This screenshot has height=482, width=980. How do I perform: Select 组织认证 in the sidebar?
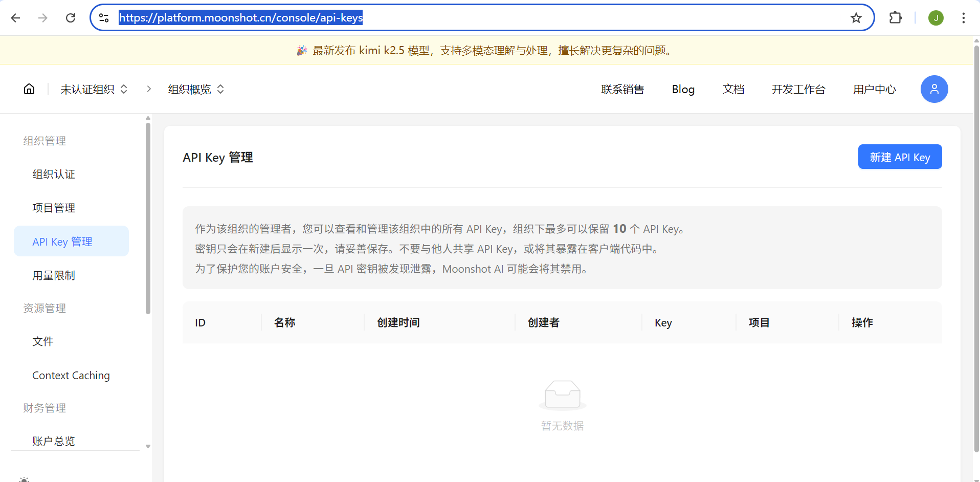coord(71,174)
